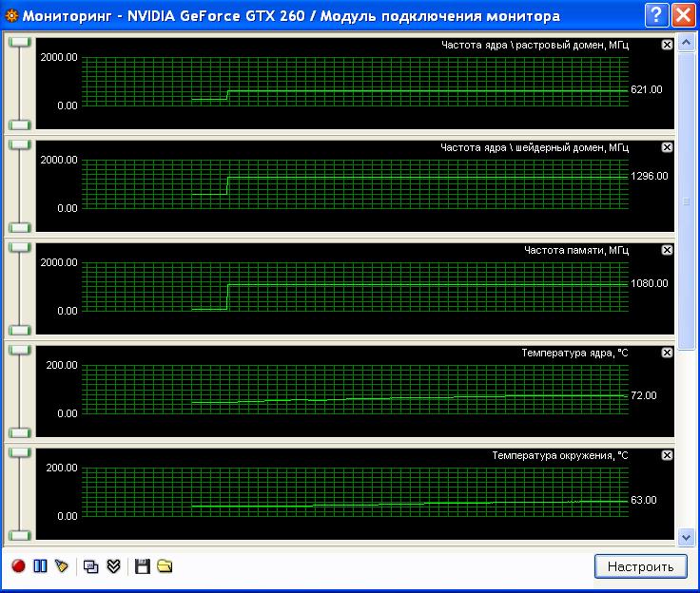Close the Мониторинг window
Screen dimensions: 700x593
[x=684, y=15]
